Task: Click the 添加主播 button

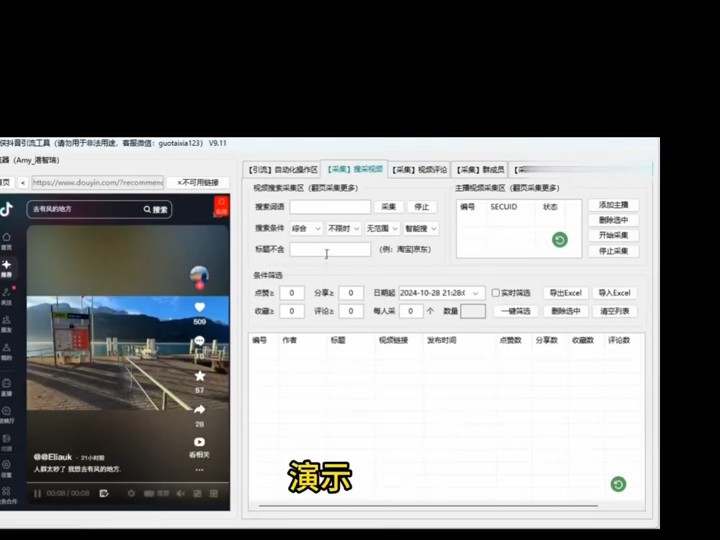Action: (613, 205)
